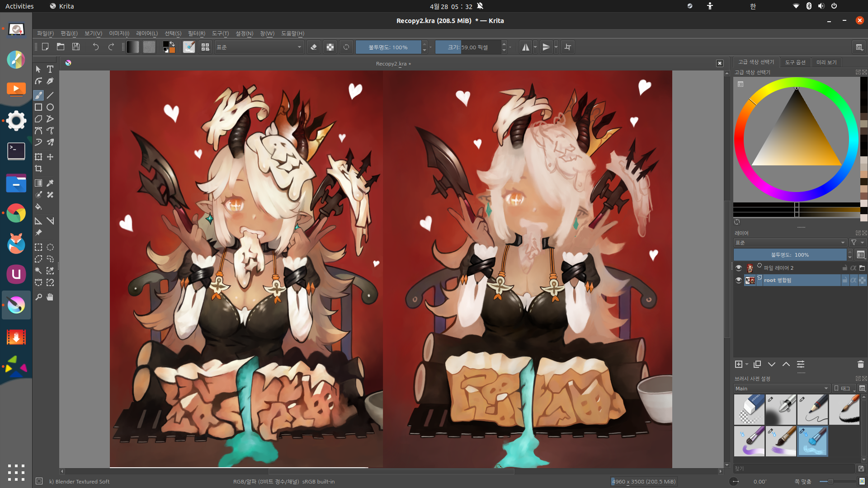The height and width of the screenshot is (488, 868).
Task: Open the layer blending mode dropdown
Action: point(790,243)
